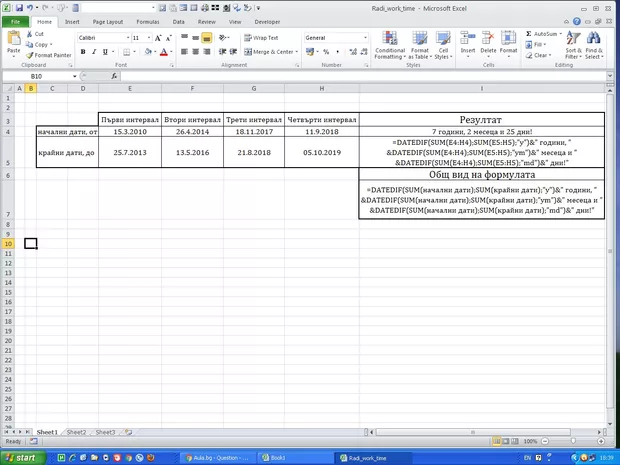
Task: Click the Insert Function fx icon
Action: coord(113,76)
